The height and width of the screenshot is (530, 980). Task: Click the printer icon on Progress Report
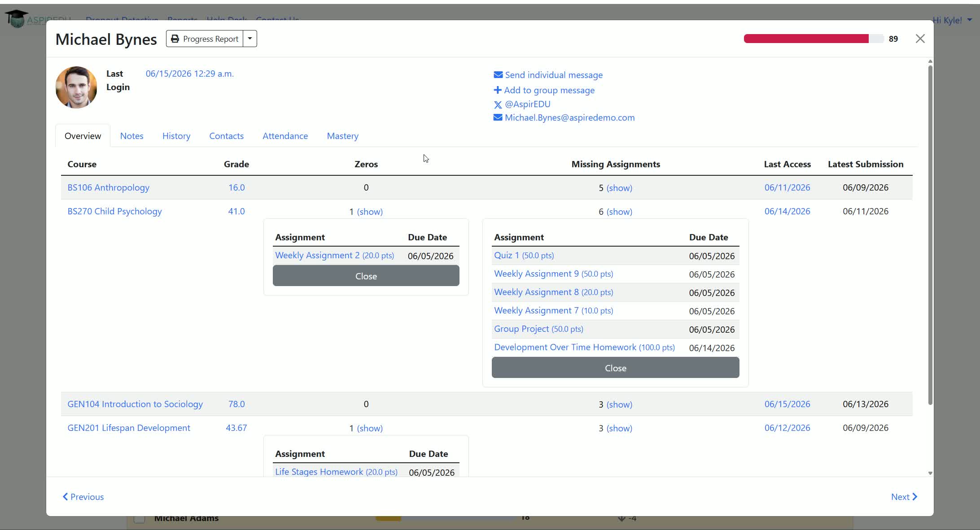175,39
